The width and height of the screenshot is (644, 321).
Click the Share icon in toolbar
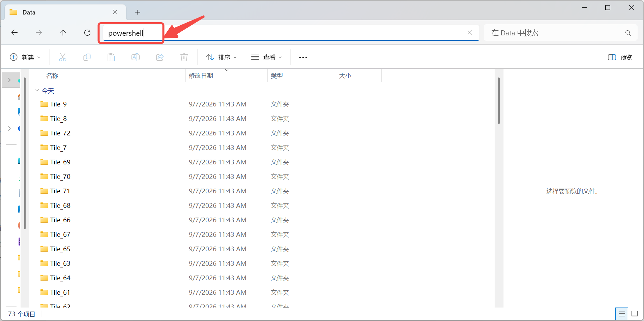[160, 57]
